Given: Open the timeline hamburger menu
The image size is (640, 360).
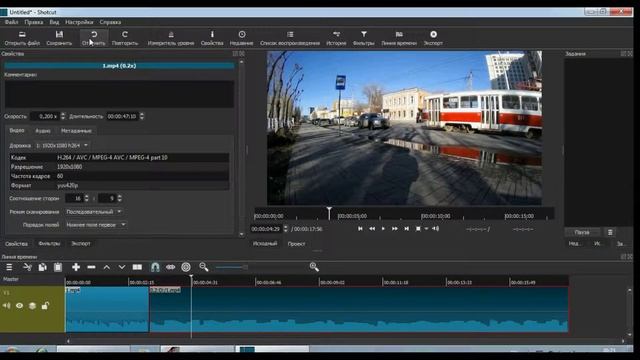Looking at the screenshot, I should tap(9, 267).
